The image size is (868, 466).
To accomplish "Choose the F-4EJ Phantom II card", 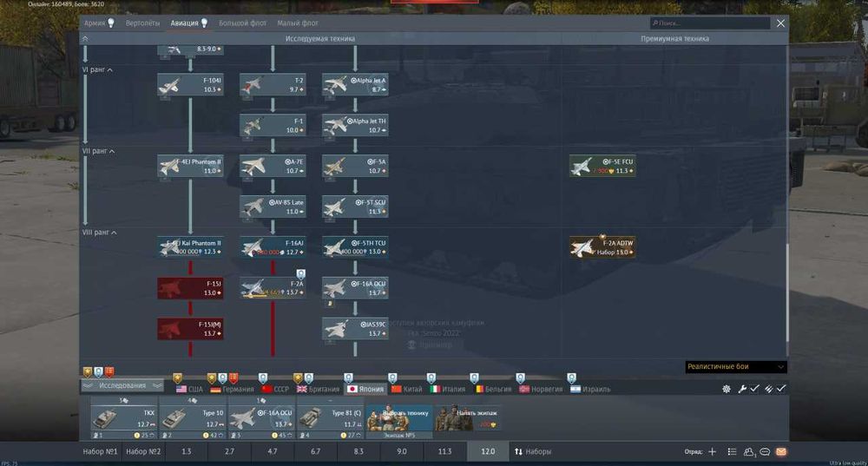I will click(190, 166).
